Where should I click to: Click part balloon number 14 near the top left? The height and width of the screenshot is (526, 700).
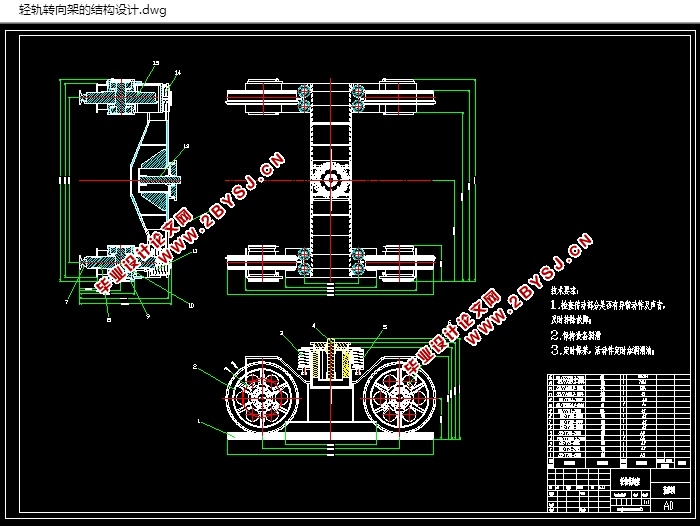coord(178,72)
